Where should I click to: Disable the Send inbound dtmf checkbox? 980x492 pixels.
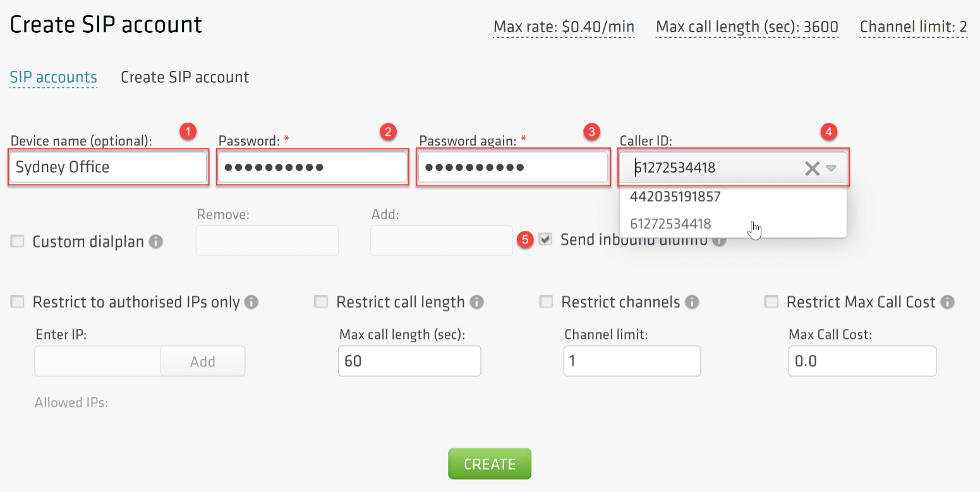(545, 239)
